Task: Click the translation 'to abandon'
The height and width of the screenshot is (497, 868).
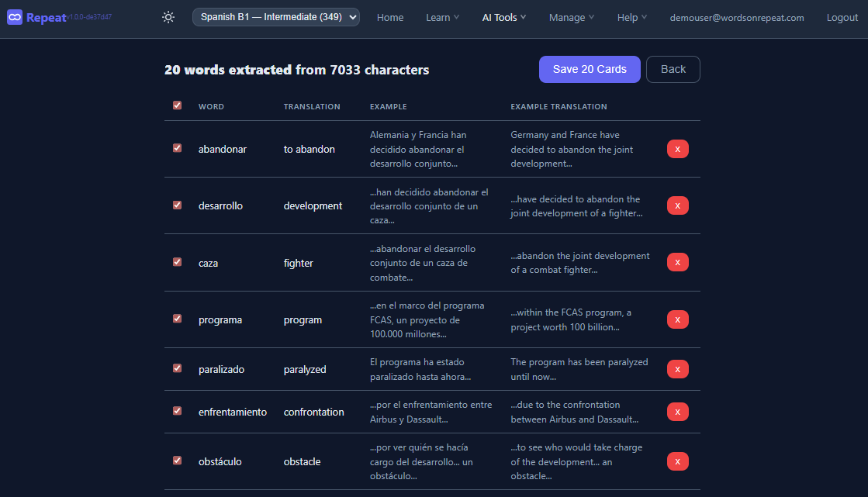Action: 309,149
